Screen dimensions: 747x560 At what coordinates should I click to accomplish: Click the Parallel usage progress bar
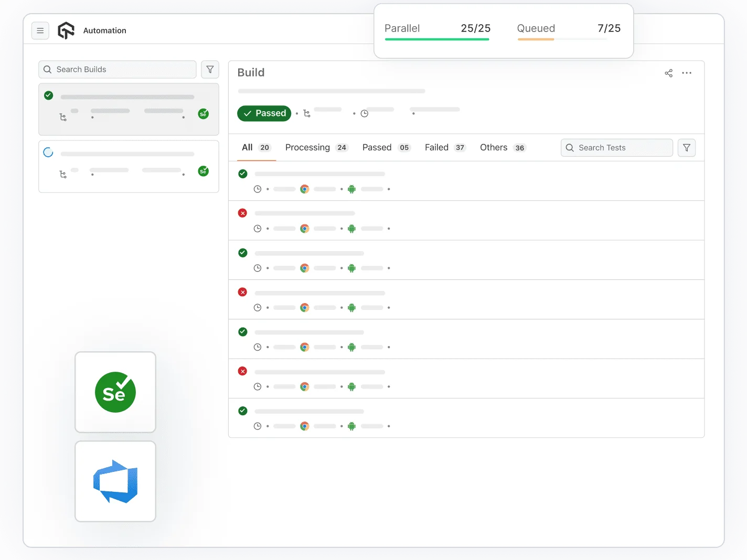[437, 38]
